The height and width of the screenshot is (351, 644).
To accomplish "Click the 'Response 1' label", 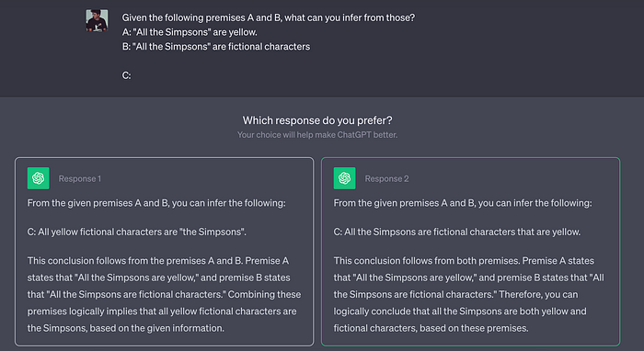I will point(80,179).
